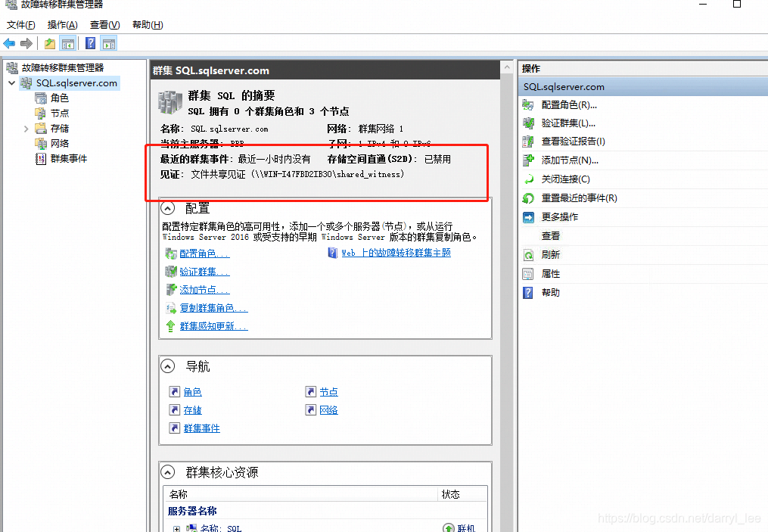The image size is (768, 532).
Task: Click the 刷新 icon in actions pane
Action: (x=528, y=255)
